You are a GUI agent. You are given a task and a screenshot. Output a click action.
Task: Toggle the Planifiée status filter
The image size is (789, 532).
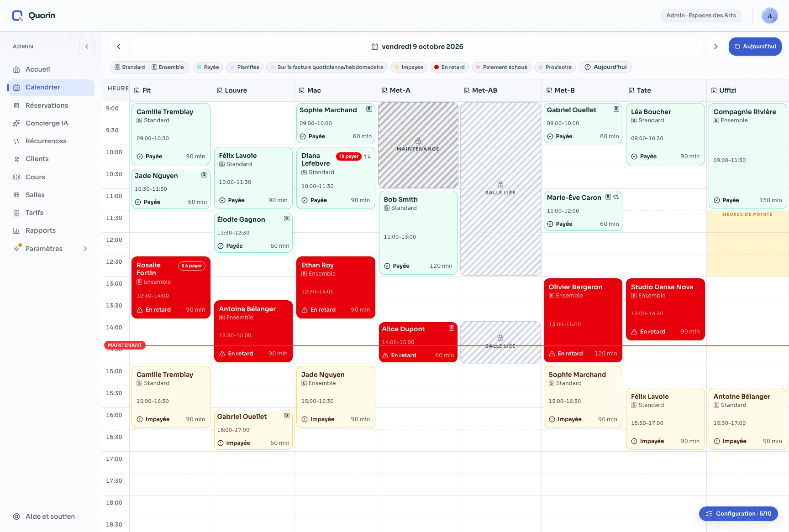coord(244,67)
